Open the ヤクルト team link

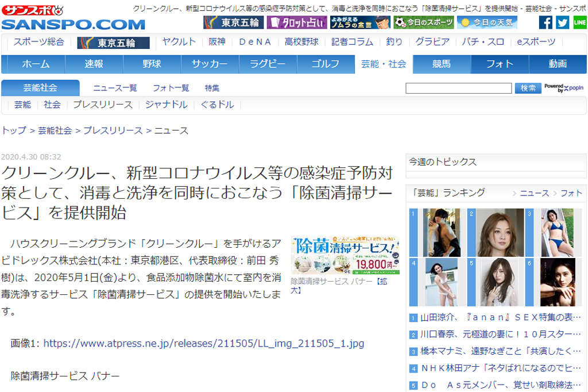(x=179, y=42)
